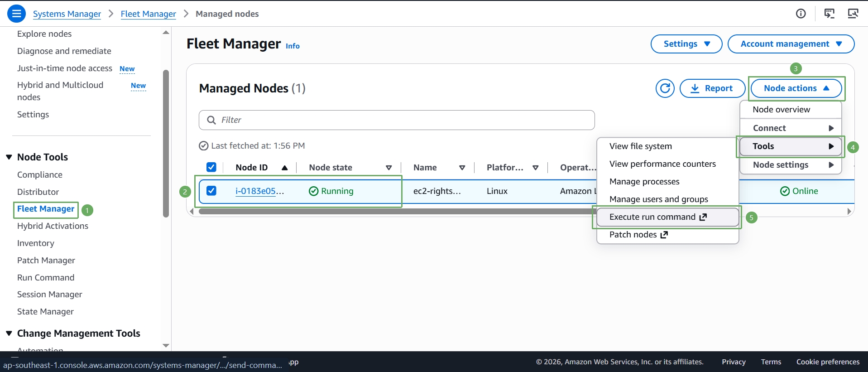The height and width of the screenshot is (372, 868).
Task: Select Execute run command option
Action: point(667,217)
